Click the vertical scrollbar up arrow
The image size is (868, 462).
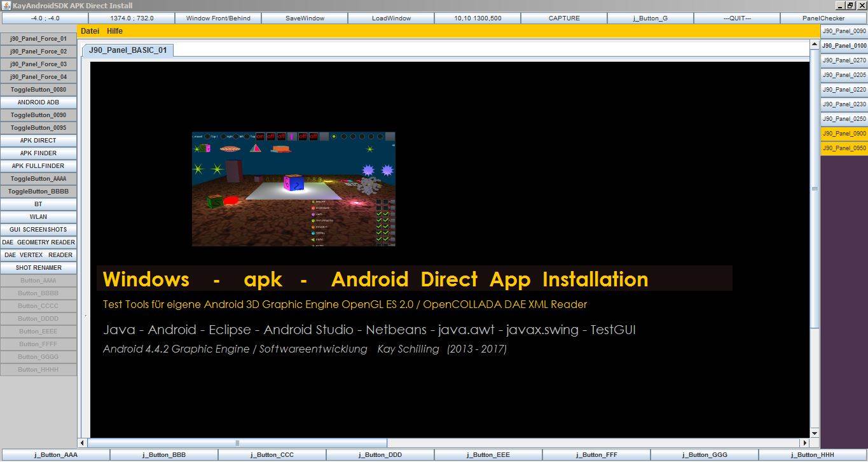814,45
